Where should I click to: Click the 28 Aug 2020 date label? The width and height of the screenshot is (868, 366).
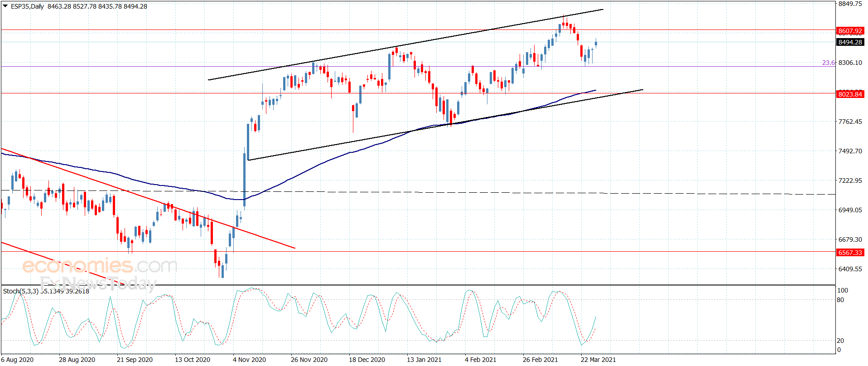coord(77,360)
